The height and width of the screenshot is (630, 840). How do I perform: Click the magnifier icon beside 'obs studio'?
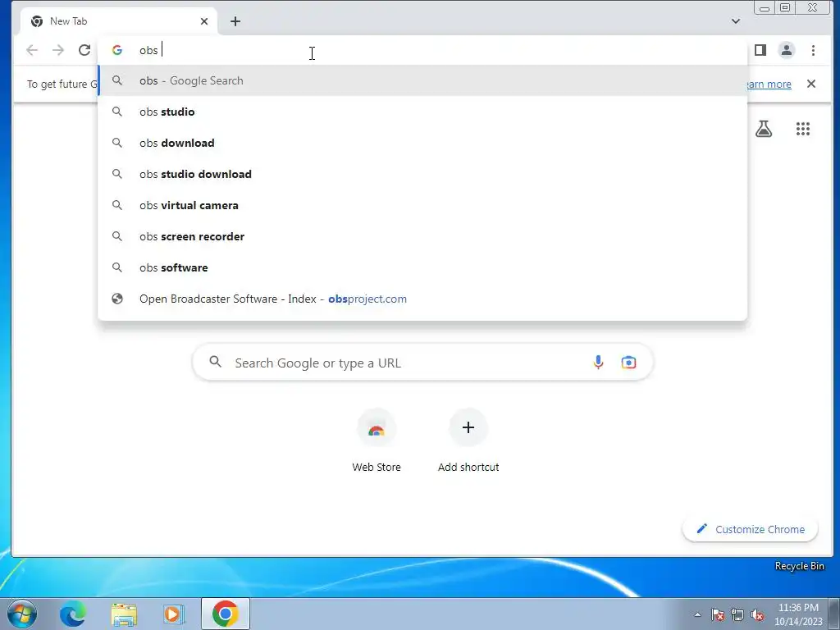116,112
